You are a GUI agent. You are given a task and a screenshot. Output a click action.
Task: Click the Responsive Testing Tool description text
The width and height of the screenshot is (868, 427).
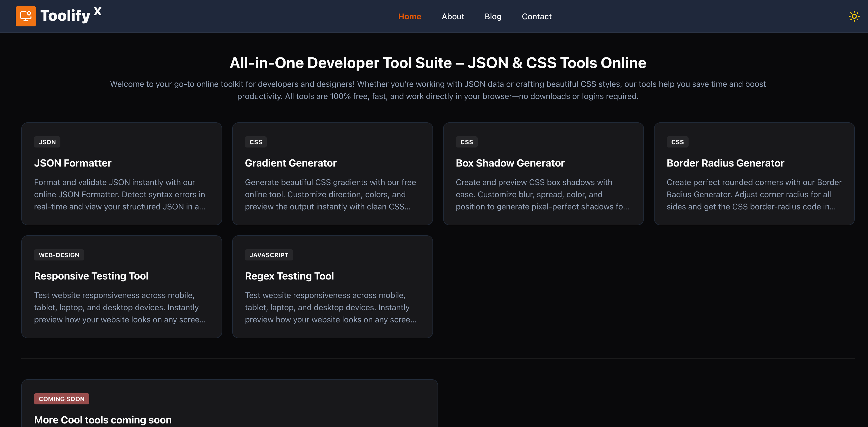[120, 307]
